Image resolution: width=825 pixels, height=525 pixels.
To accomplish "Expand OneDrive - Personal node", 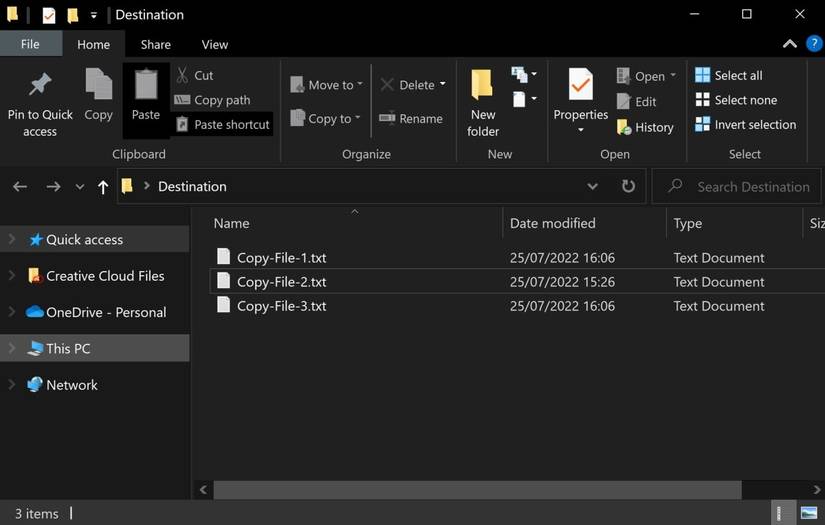I will [x=12, y=311].
